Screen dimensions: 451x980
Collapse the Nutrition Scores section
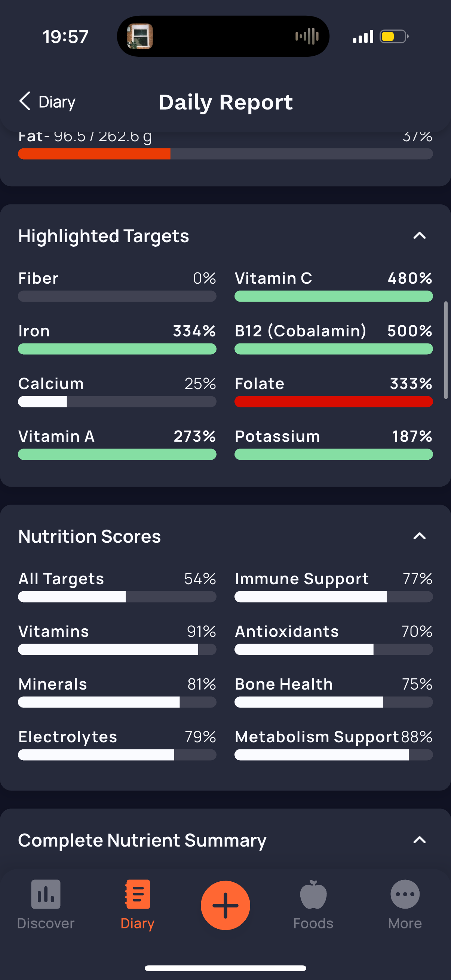[x=420, y=536]
